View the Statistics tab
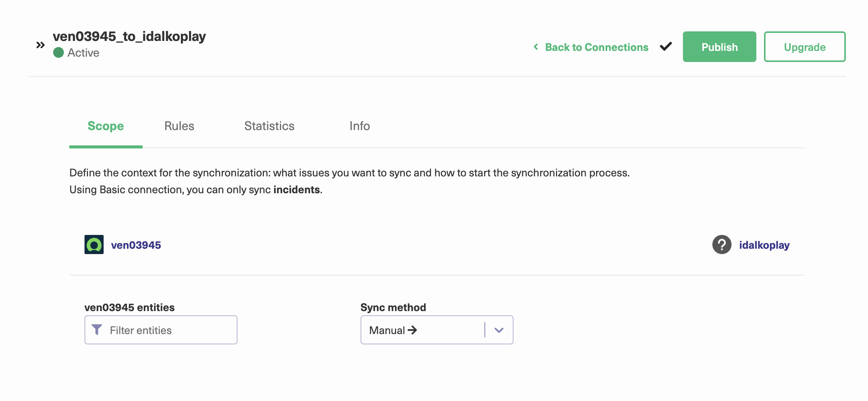 [269, 126]
